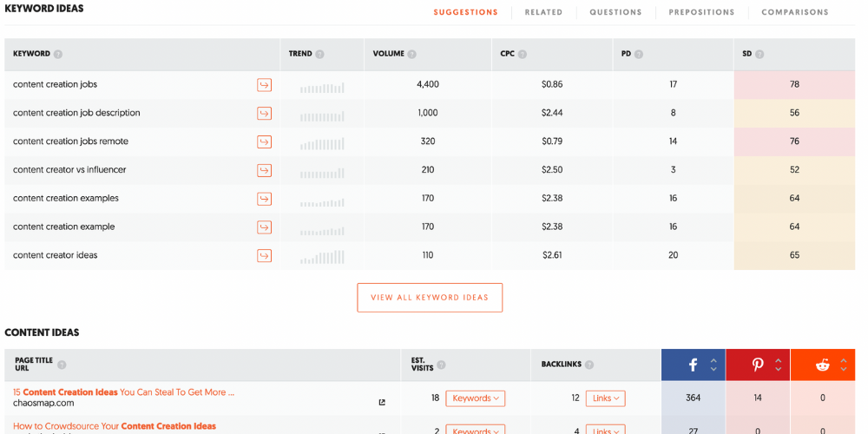Click Pinterest share count 14
The height and width of the screenshot is (434, 868).
click(x=757, y=398)
